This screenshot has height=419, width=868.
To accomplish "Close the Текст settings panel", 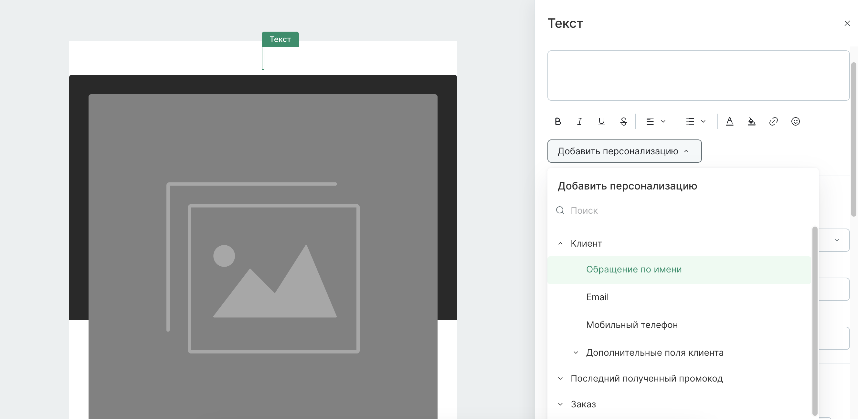I will (x=847, y=23).
